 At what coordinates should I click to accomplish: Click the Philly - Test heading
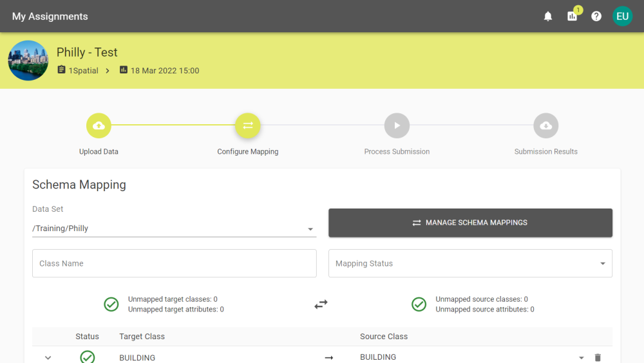[x=87, y=52]
